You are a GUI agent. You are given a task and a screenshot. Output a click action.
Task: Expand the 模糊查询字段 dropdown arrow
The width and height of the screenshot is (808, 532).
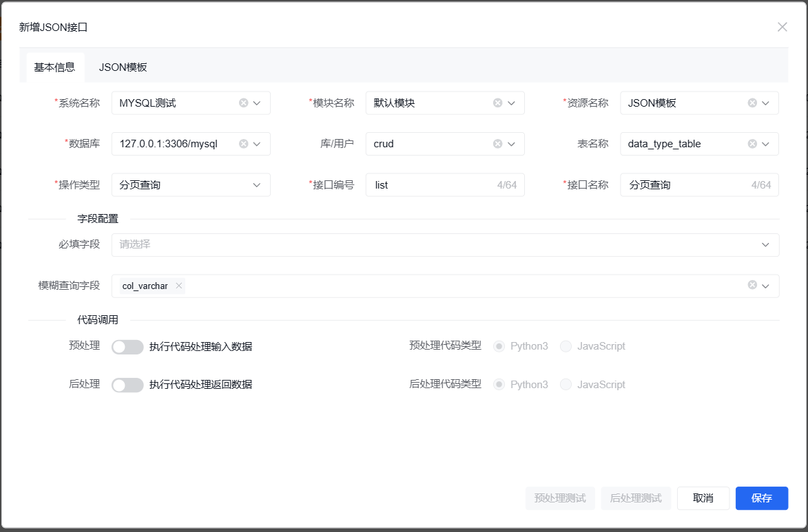click(765, 286)
